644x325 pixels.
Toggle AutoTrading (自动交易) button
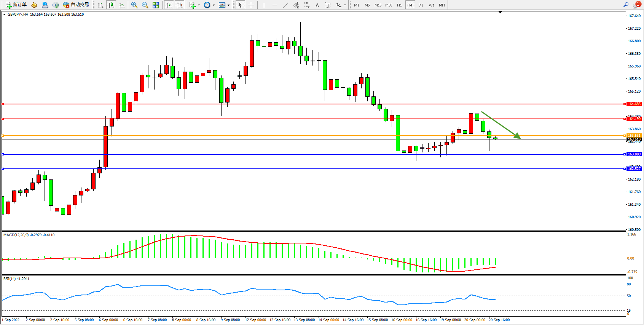click(x=76, y=5)
